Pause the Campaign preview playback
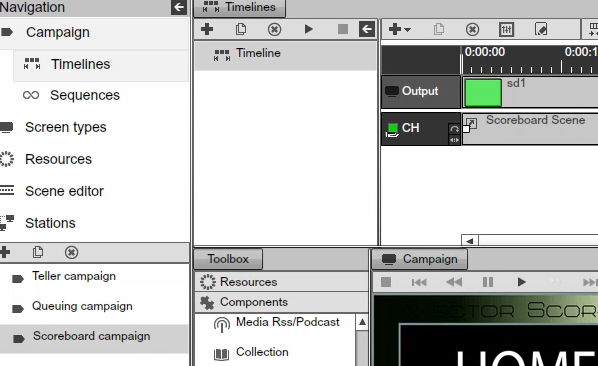This screenshot has width=598, height=366. click(488, 282)
